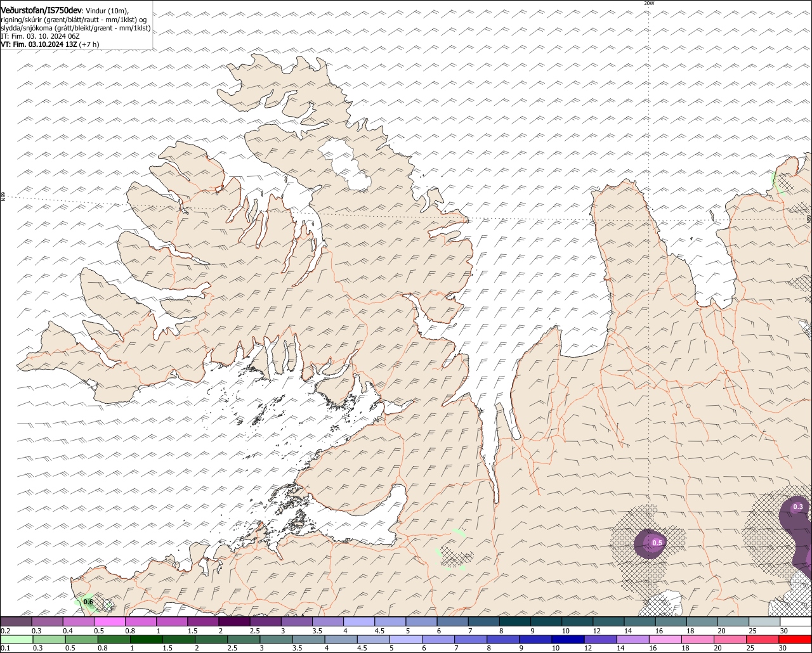812x653 pixels.
Task: Click the 'VT: Fim. 03.10.2024 13Z' valid time line
Action: point(39,45)
